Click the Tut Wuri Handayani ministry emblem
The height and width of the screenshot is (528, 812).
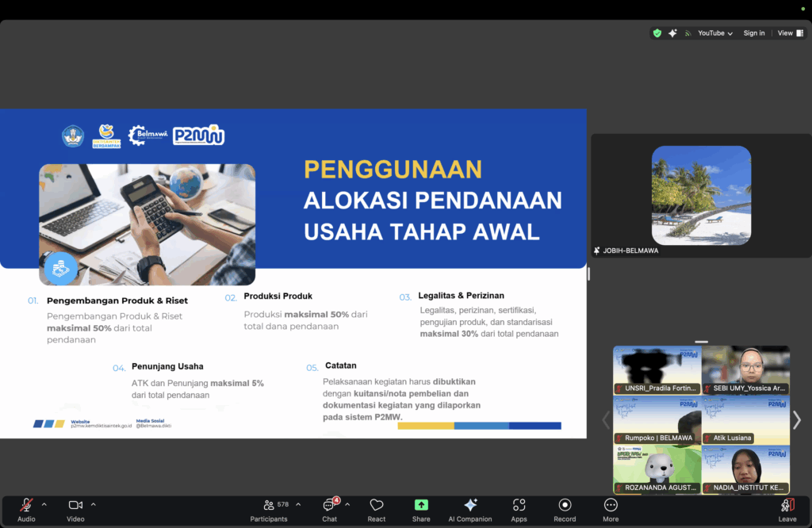73,136
